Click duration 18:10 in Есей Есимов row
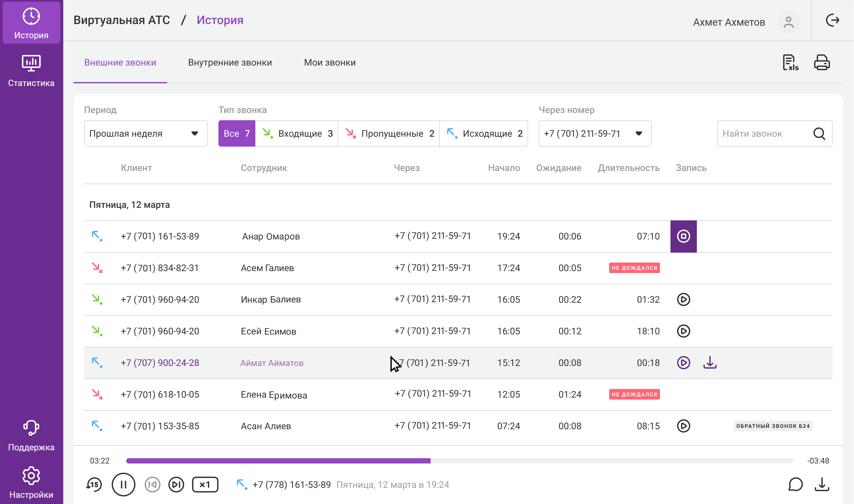The height and width of the screenshot is (504, 854). (x=648, y=331)
